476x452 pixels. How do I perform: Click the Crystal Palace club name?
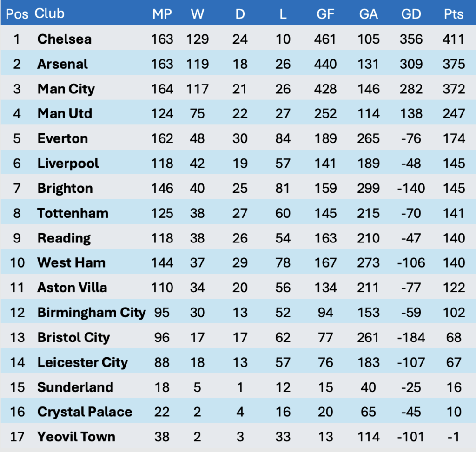85,412
